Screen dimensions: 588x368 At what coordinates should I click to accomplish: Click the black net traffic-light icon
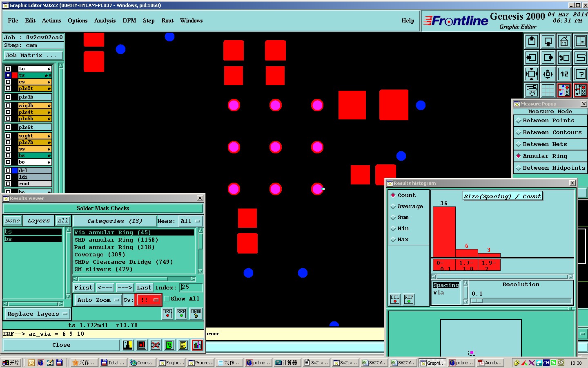[580, 90]
